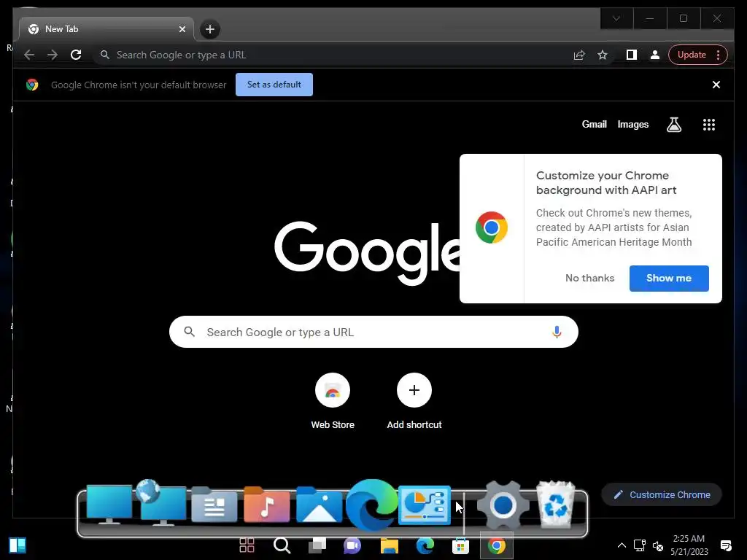Open the Windows Start button
The height and width of the screenshot is (560, 747).
click(x=18, y=545)
